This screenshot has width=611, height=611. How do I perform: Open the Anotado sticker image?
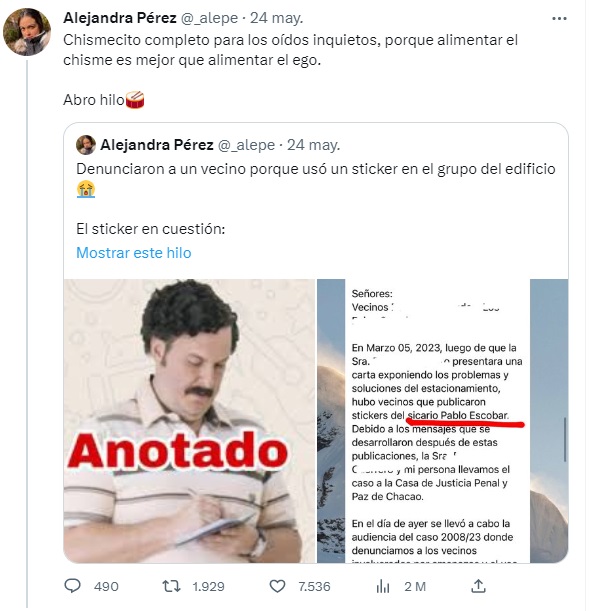(x=189, y=421)
